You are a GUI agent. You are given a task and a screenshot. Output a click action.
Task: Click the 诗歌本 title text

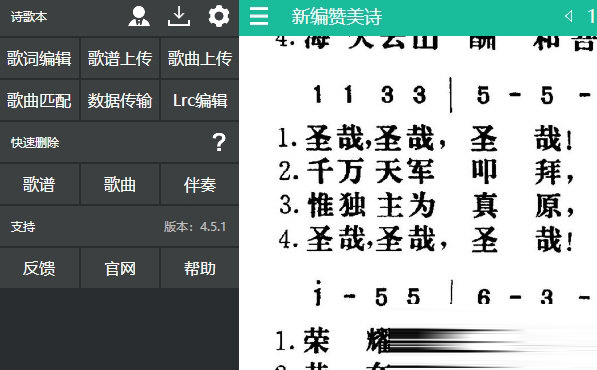tap(29, 17)
